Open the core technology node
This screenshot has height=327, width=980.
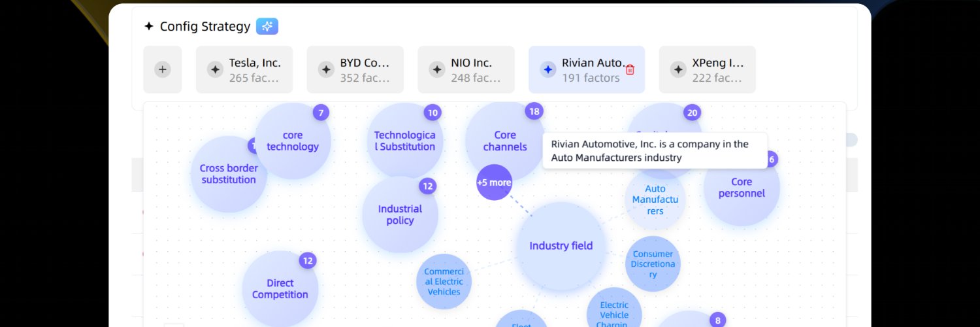(293, 141)
